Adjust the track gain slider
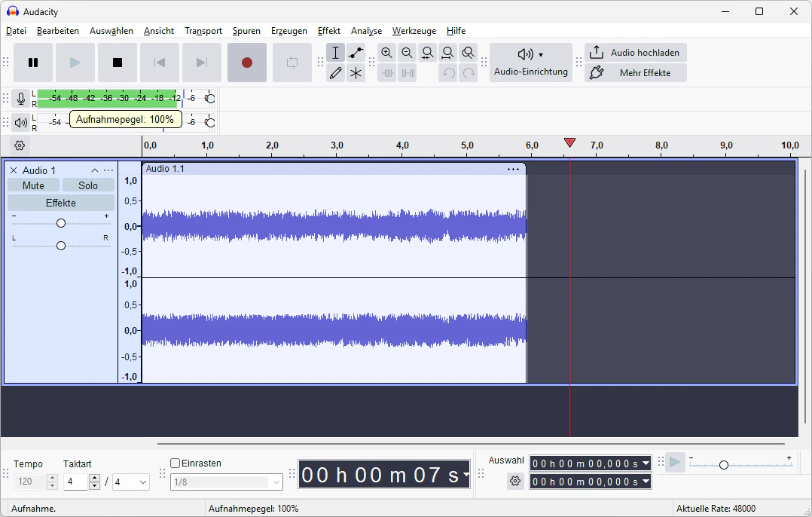This screenshot has width=812, height=517. tap(60, 223)
